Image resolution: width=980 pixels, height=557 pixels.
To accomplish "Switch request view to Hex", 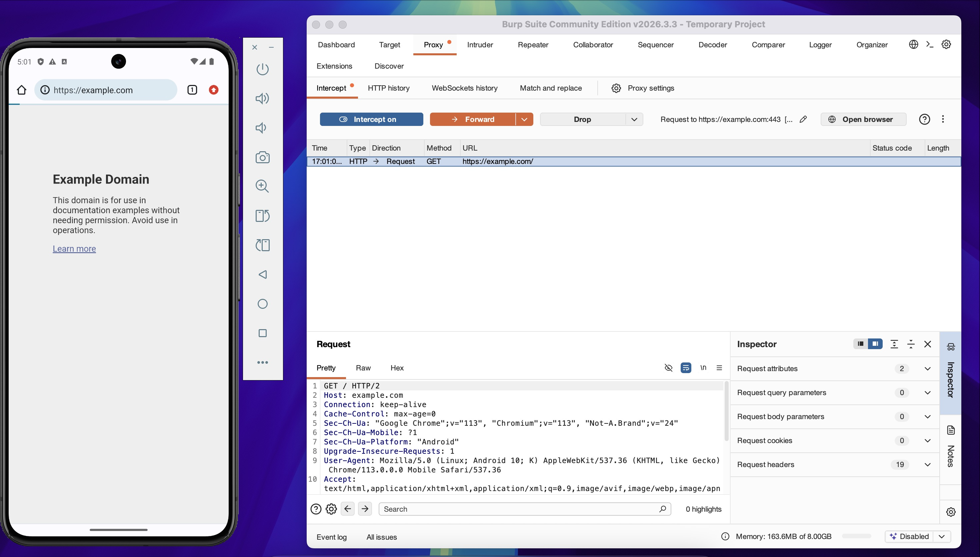I will click(x=397, y=368).
